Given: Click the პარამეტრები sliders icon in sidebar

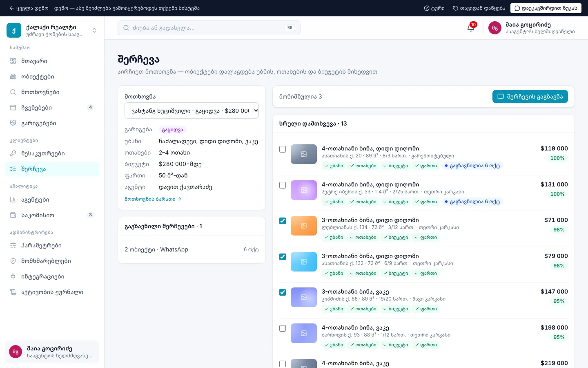Looking at the screenshot, I should 13,245.
